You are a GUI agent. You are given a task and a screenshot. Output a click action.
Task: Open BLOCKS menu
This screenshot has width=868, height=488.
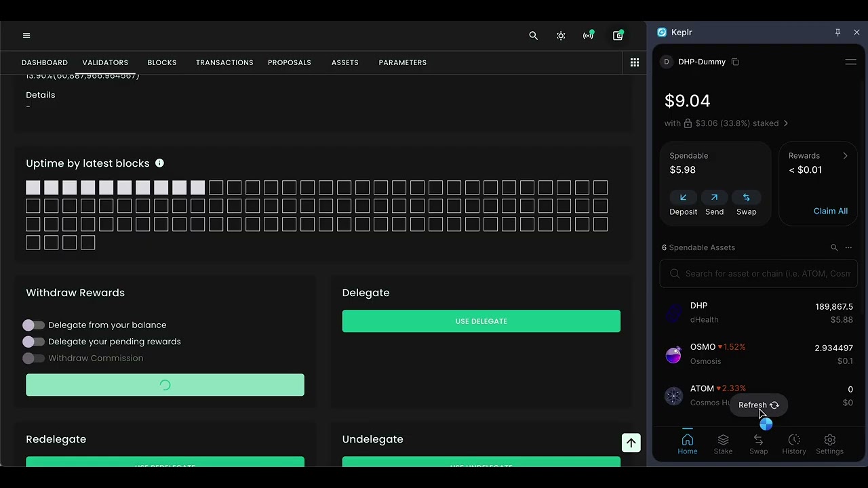click(x=162, y=62)
